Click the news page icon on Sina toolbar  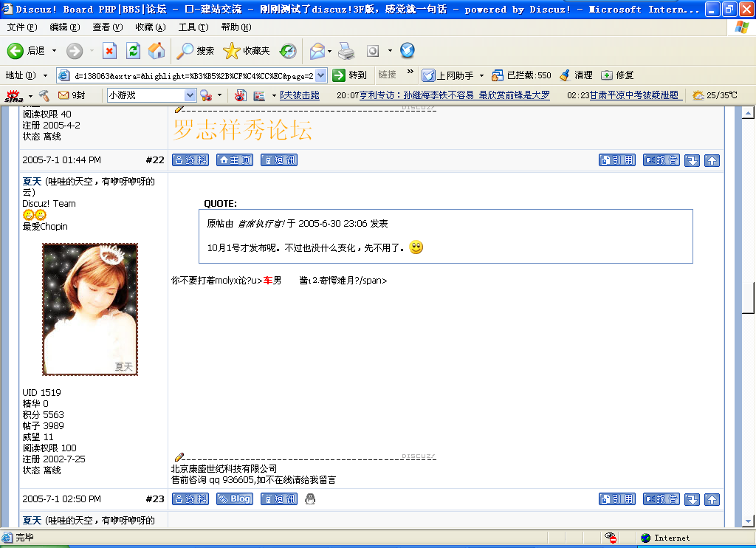pyautogui.click(x=259, y=95)
